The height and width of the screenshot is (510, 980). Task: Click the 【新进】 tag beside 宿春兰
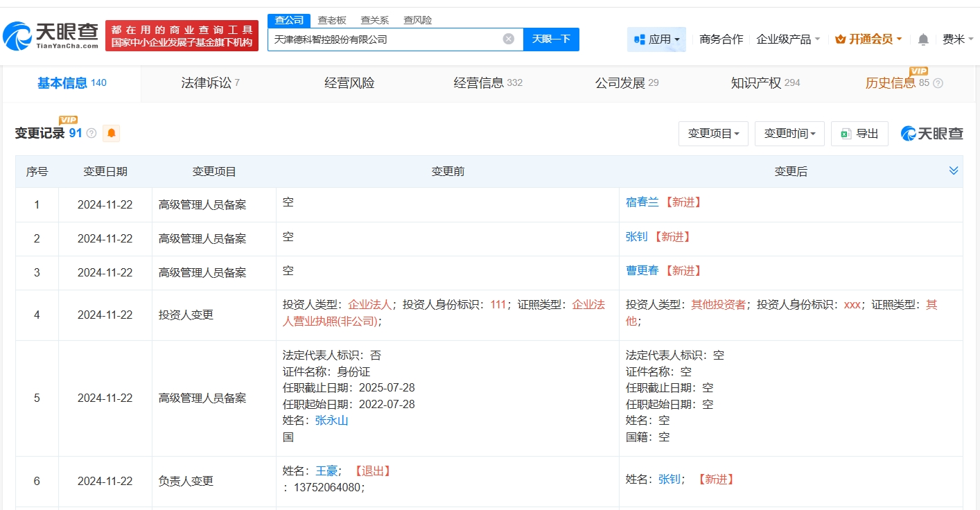[683, 202]
